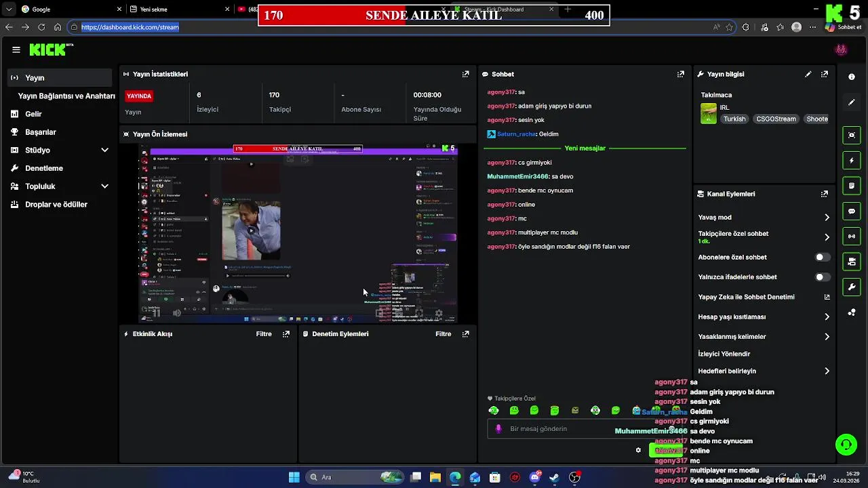Open Filtre in Etkinlik Akışı panel

264,333
